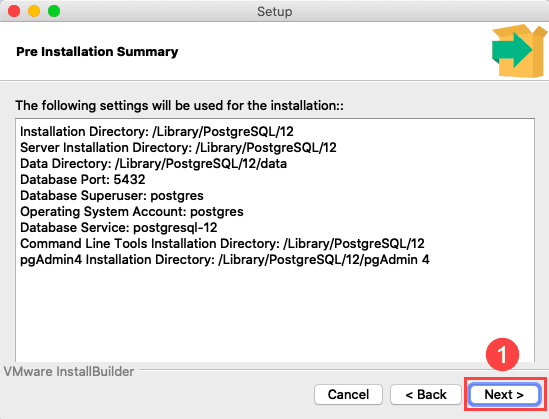Select the Database Service postgresql-12 line

(x=119, y=228)
